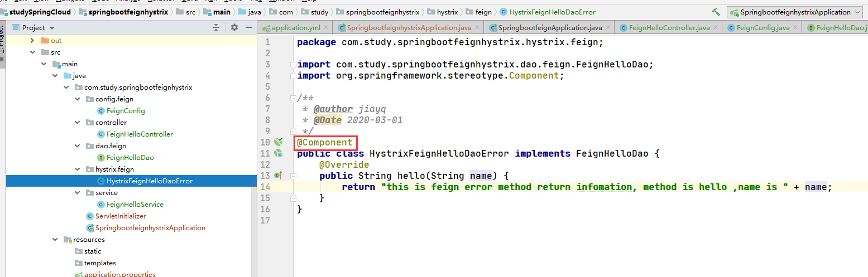Close the SpringbootfeignApplication.java tab
868x277 pixels.
point(609,28)
